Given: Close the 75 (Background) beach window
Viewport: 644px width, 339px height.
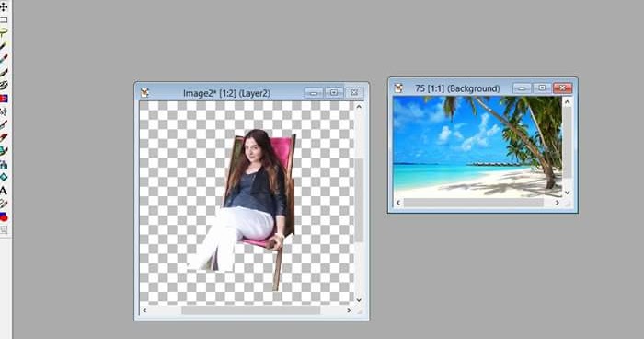Looking at the screenshot, I should click(562, 88).
